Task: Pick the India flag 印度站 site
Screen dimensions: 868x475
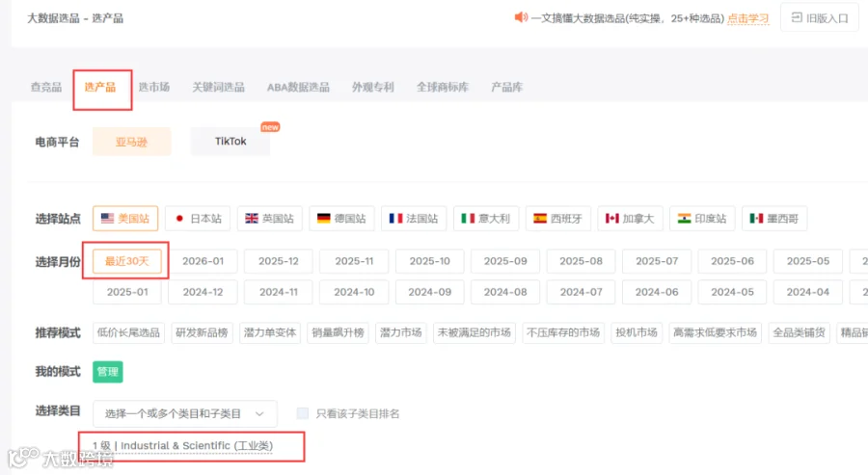Action: coord(702,219)
